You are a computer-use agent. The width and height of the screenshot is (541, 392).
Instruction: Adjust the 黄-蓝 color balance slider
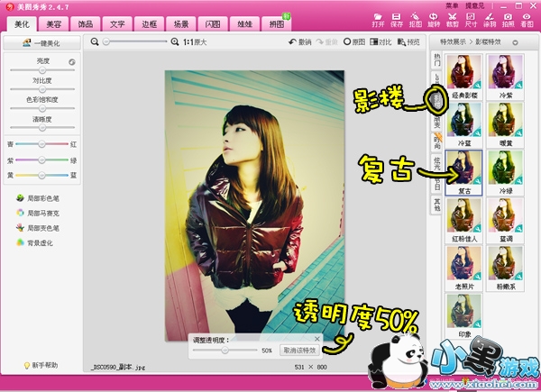pos(41,175)
